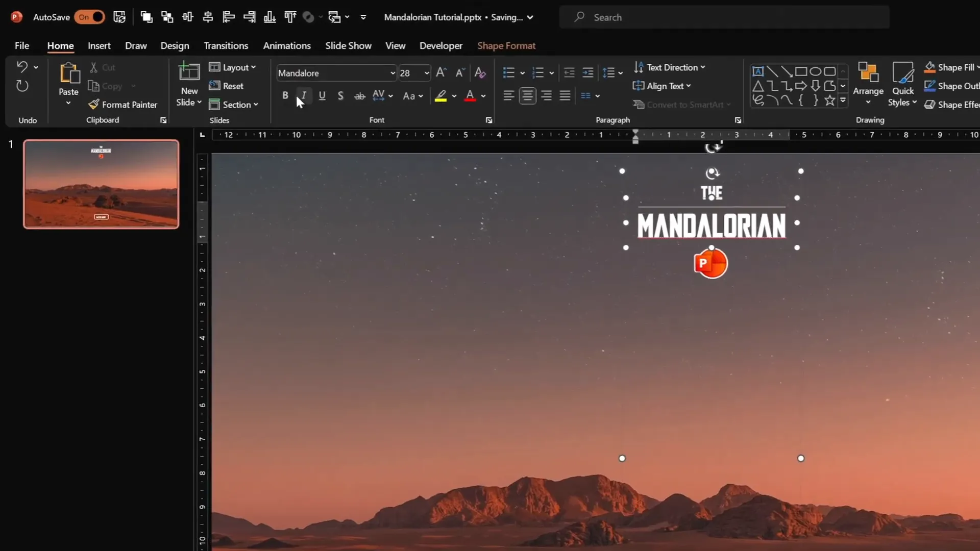
Task: Open Line Spacing options
Action: click(x=612, y=73)
